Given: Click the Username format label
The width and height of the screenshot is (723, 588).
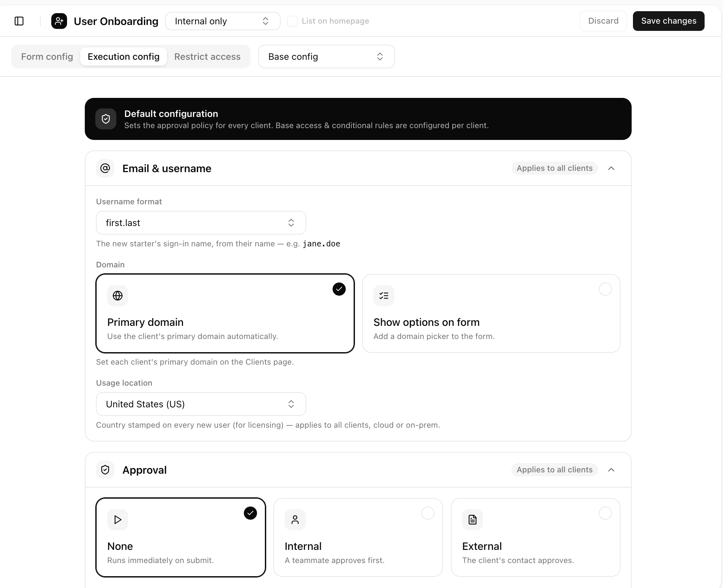Looking at the screenshot, I should tap(129, 202).
